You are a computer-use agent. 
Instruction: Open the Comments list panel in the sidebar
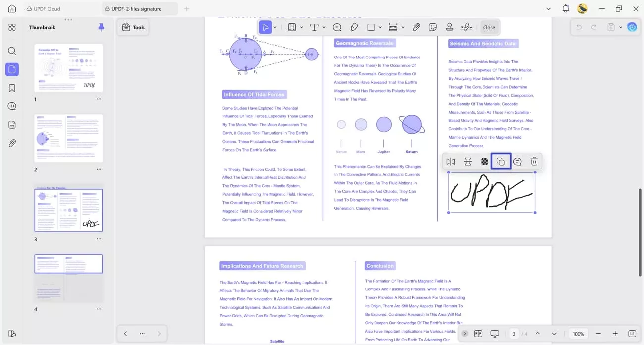tap(12, 106)
